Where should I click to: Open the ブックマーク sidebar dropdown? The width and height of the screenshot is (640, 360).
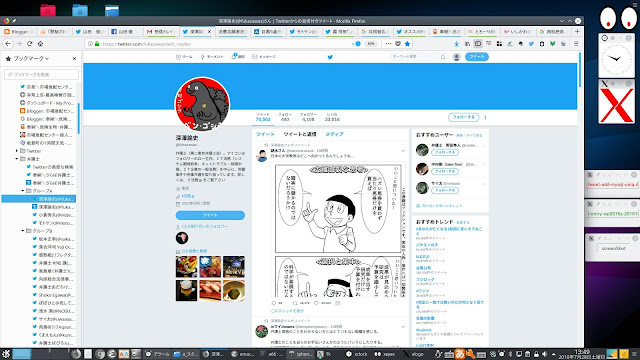pyautogui.click(x=31, y=59)
